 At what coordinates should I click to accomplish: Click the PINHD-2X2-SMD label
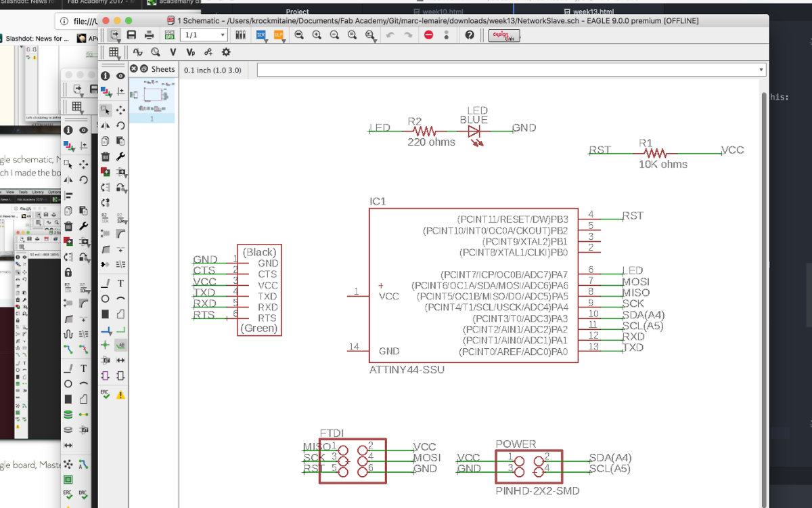(x=537, y=491)
